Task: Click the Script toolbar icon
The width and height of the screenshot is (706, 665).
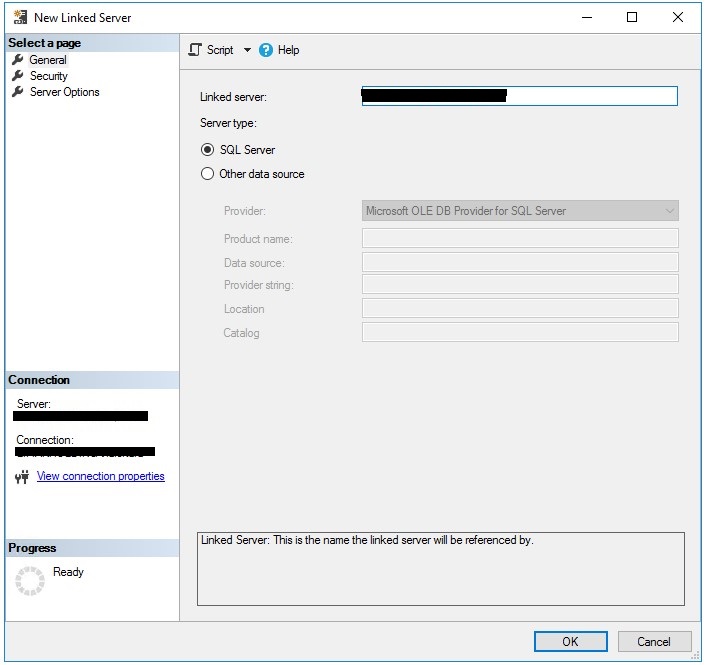Action: point(195,50)
